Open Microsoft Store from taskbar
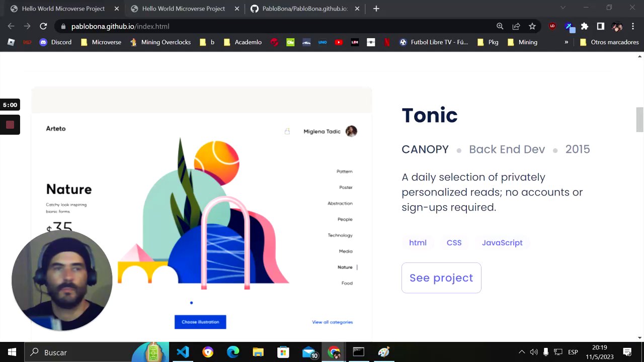Image resolution: width=644 pixels, height=362 pixels. [x=283, y=352]
